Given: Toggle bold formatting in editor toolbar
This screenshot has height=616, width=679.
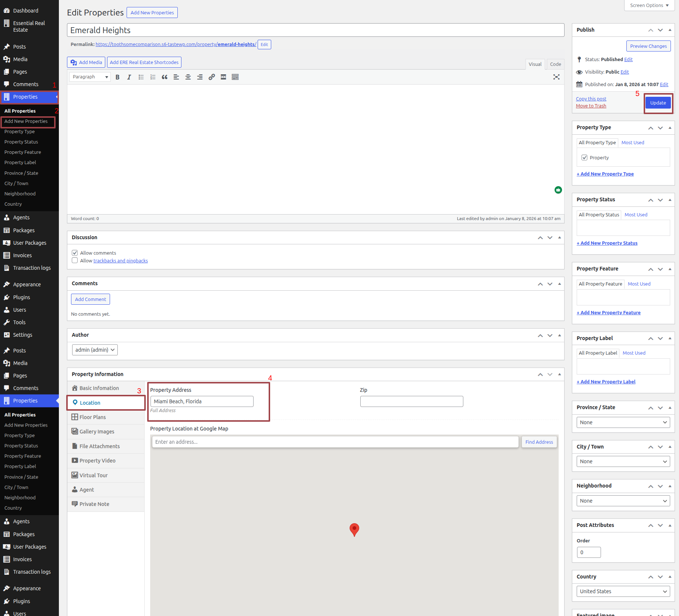Looking at the screenshot, I should coord(117,77).
